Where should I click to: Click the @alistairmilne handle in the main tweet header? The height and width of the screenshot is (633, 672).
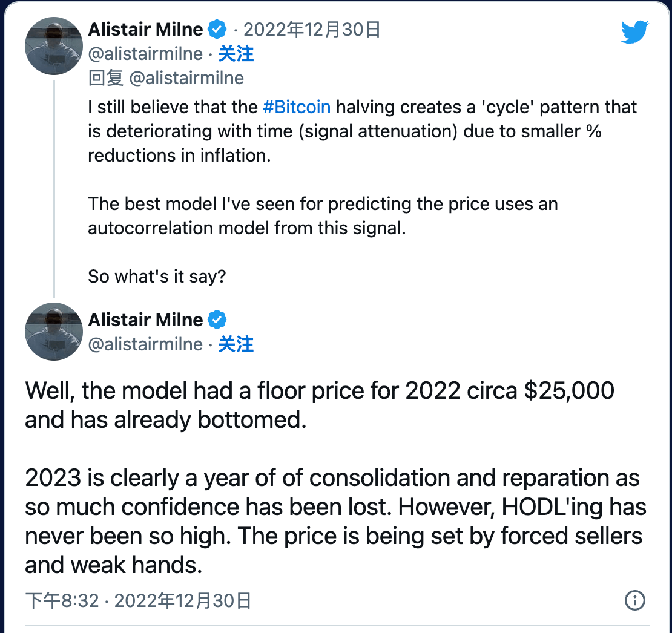tap(145, 344)
